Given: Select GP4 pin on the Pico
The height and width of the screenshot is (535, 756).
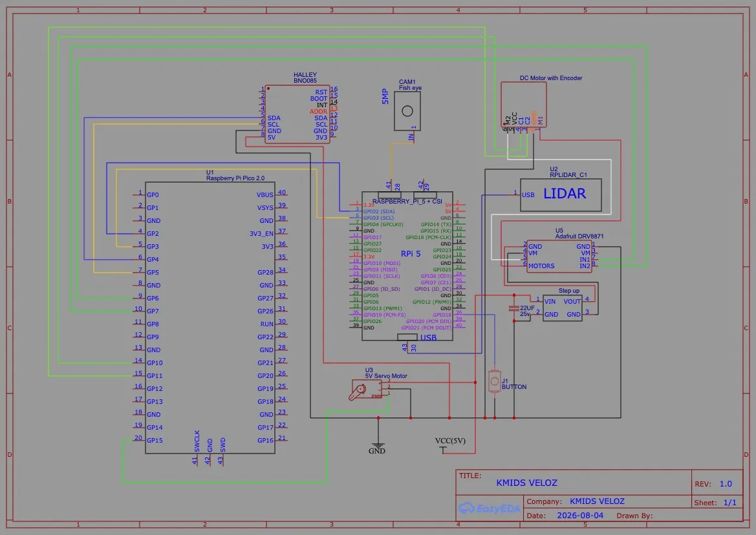Looking at the screenshot, I should pos(153,260).
